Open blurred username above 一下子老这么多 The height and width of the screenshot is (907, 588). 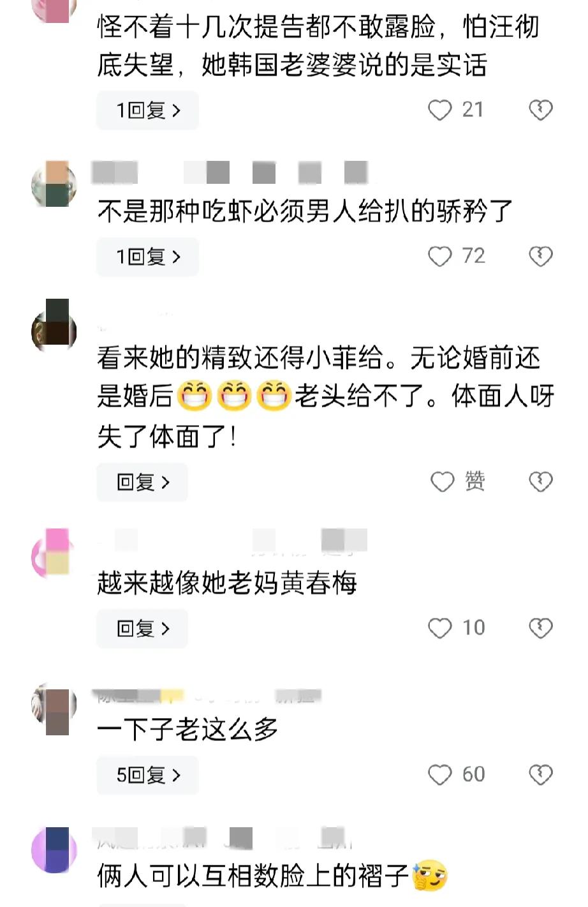pos(207,695)
